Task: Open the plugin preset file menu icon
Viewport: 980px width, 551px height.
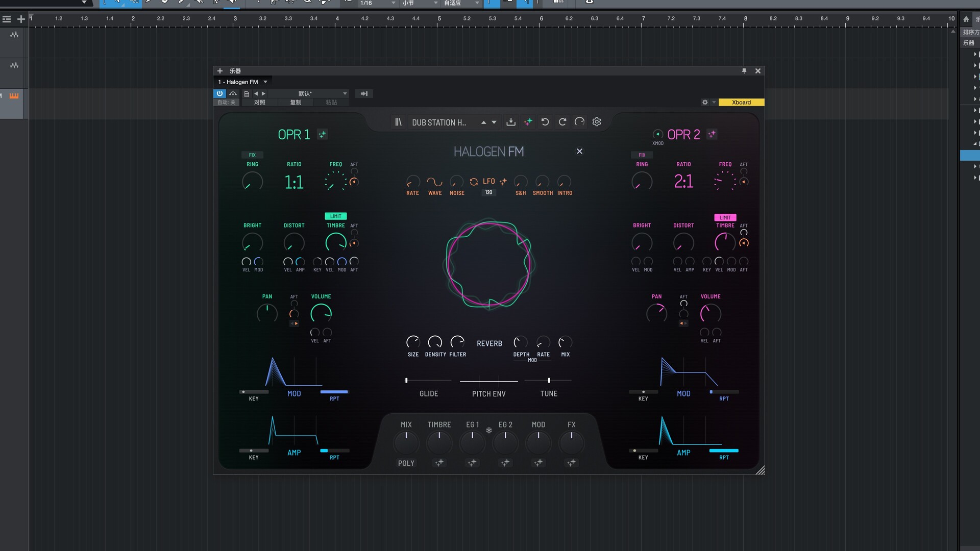Action: 247,94
